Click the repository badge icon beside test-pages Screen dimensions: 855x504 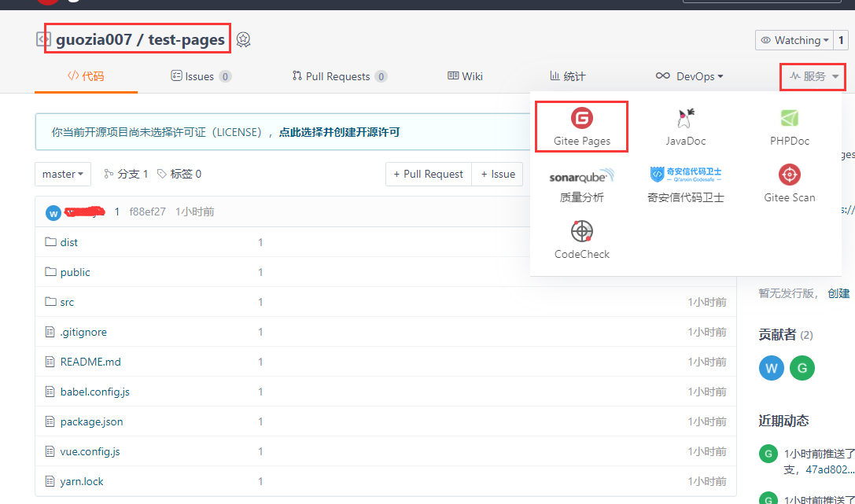coord(243,40)
